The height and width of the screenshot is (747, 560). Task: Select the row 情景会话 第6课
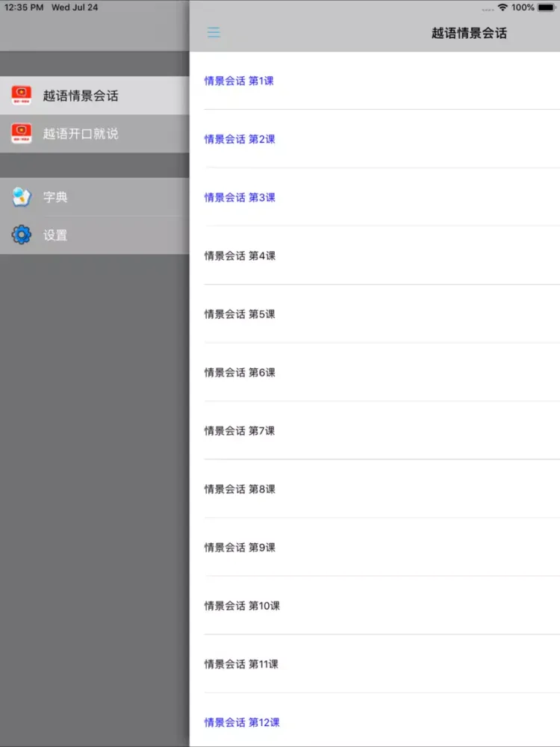(375, 372)
